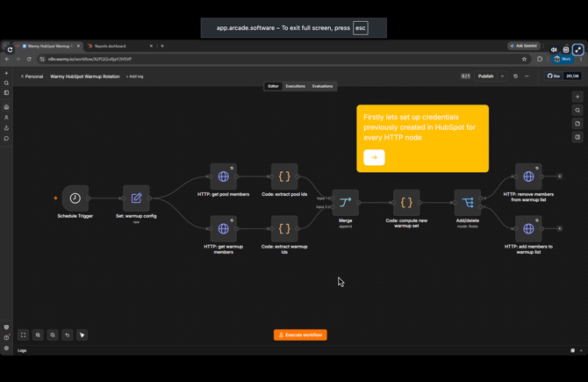Click the fit-to-view canvas button

tap(23, 335)
